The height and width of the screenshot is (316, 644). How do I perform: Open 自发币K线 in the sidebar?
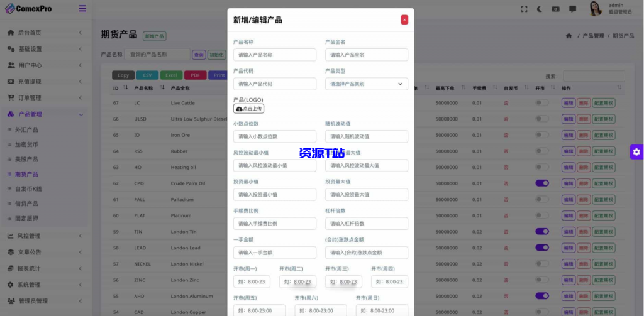(28, 188)
